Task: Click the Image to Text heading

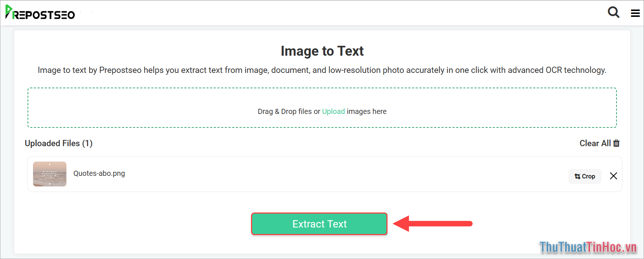Action: pos(322,51)
